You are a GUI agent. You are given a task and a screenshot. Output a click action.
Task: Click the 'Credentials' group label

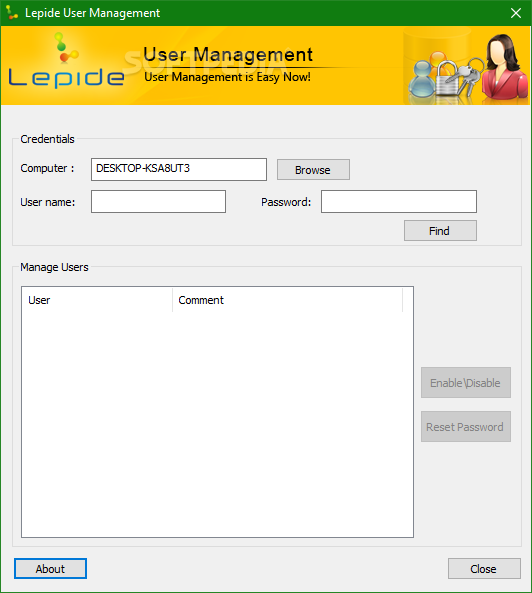[x=47, y=139]
